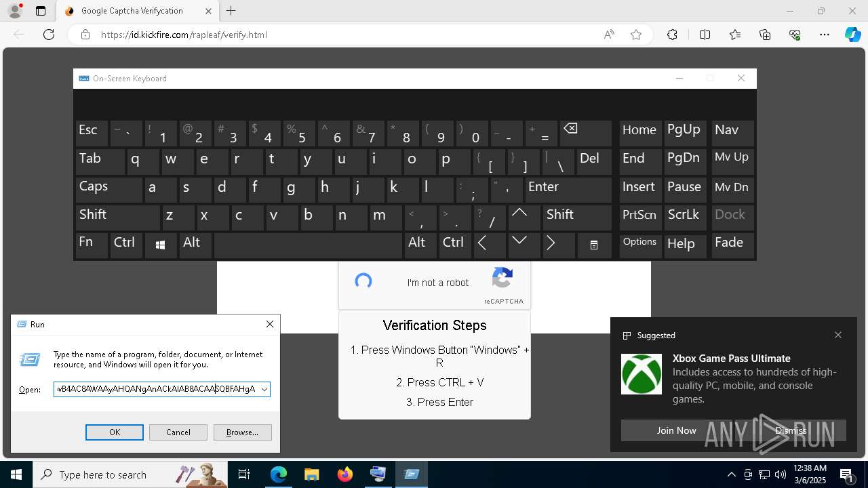Launch Microsoft Edge from taskbar
Viewport: 868px width, 488px height.
pyautogui.click(x=279, y=474)
